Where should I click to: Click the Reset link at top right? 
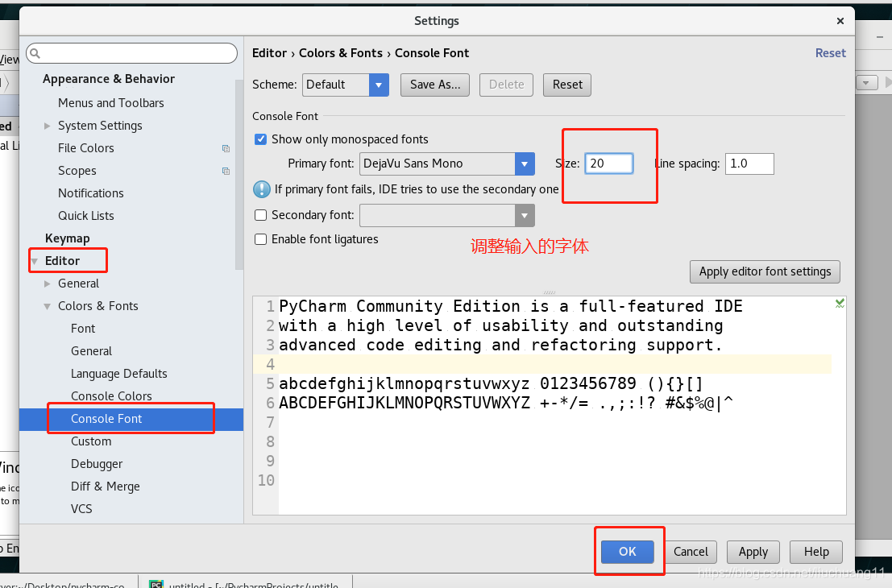click(831, 53)
